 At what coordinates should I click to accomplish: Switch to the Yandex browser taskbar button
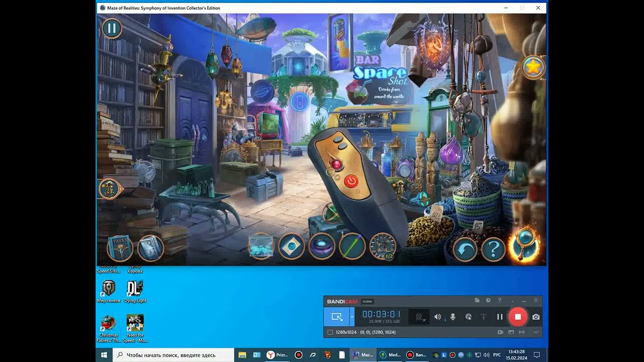(x=277, y=355)
